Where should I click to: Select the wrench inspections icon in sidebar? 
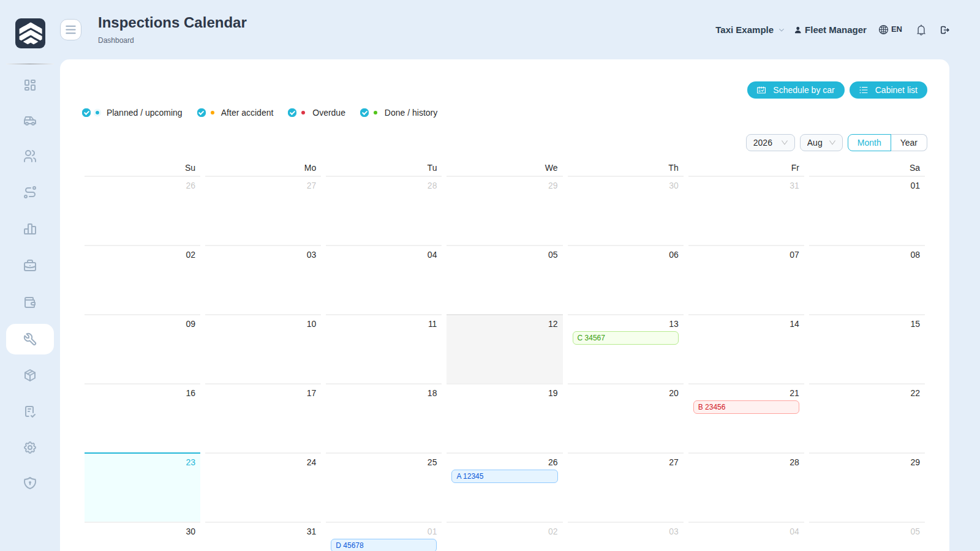pos(30,339)
